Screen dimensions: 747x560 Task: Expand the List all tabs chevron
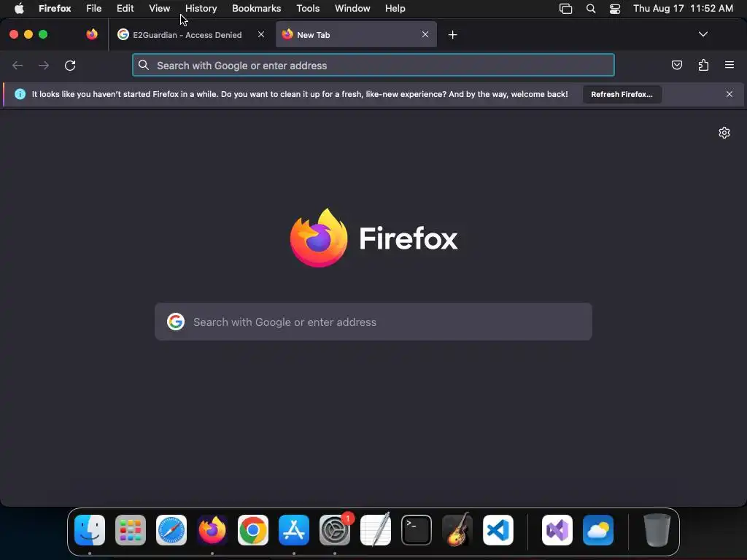[x=703, y=34]
